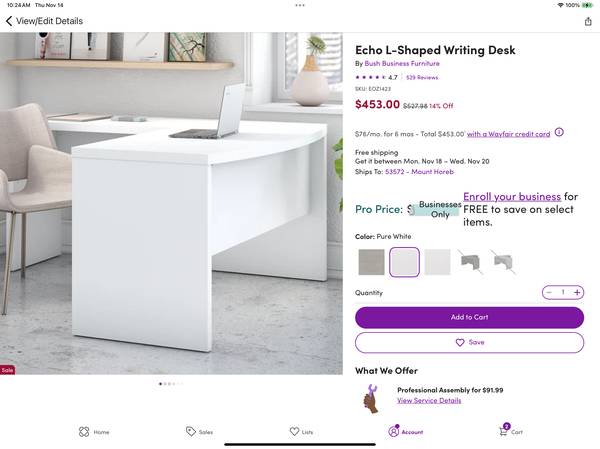The image size is (600, 449).
Task: Click the Add to Cart button
Action: click(x=469, y=317)
